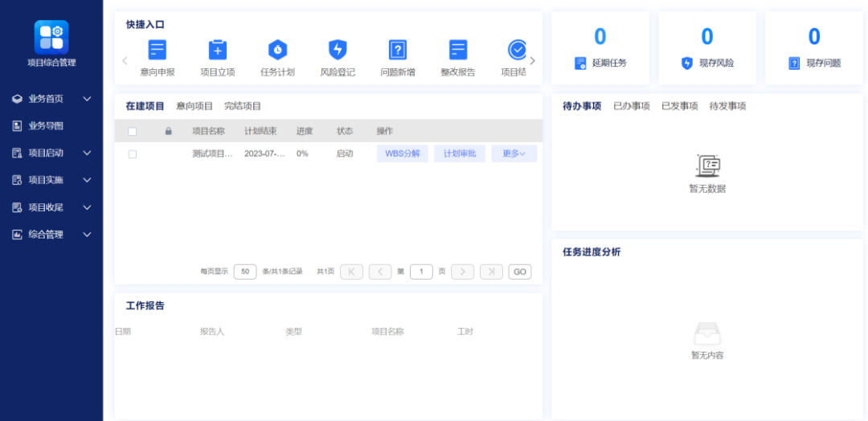Click the 计划结束 column header
This screenshot has height=421, width=868.
click(x=260, y=131)
